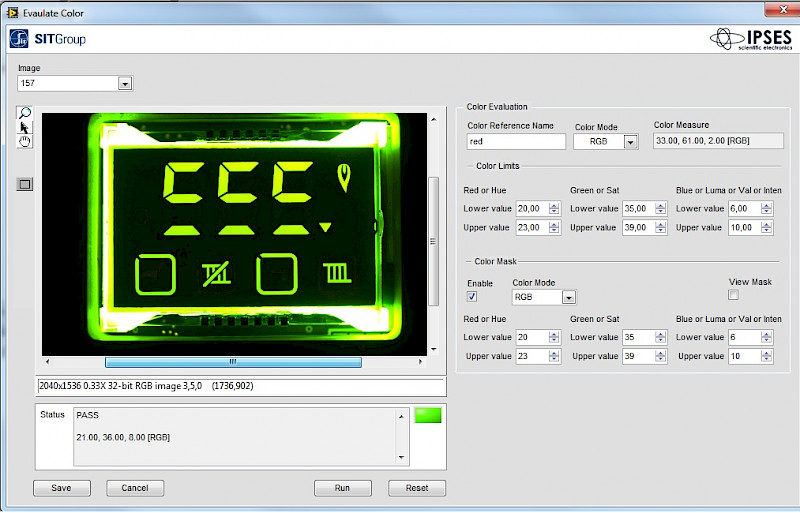Open Color Mask Color Mode dropdown
The width and height of the screenshot is (800, 513).
point(569,297)
